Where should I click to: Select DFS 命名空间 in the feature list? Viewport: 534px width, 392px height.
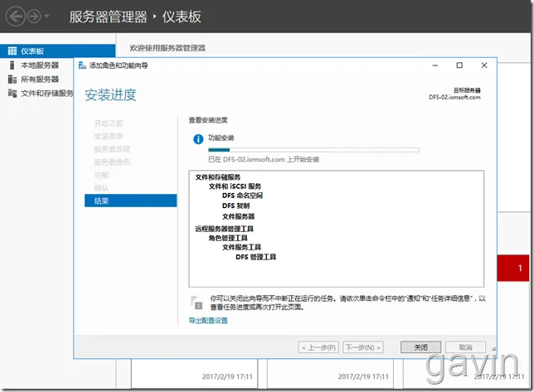coord(242,196)
